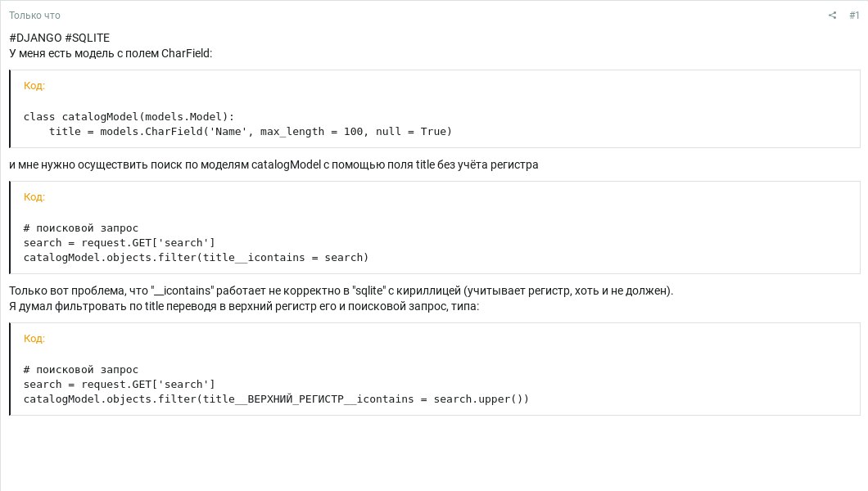The height and width of the screenshot is (491, 868).
Task: Click the sentence about поиск без учёта регистра
Action: tap(274, 164)
